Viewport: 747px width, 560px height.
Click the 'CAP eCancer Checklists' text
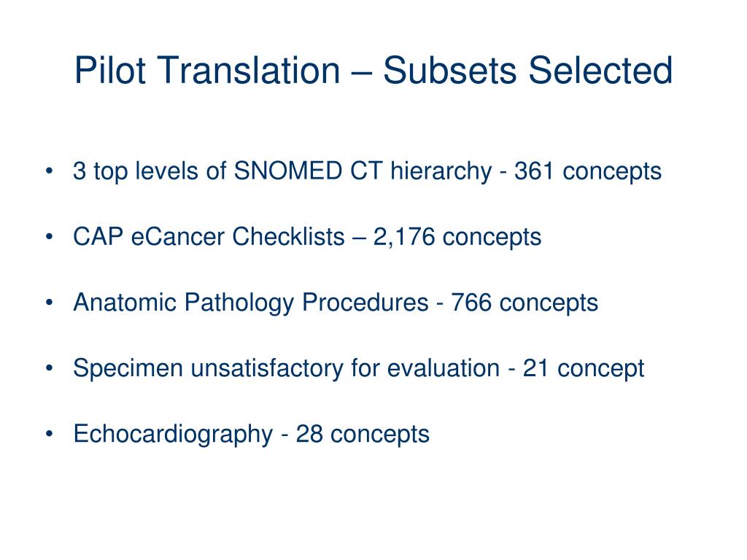click(209, 237)
